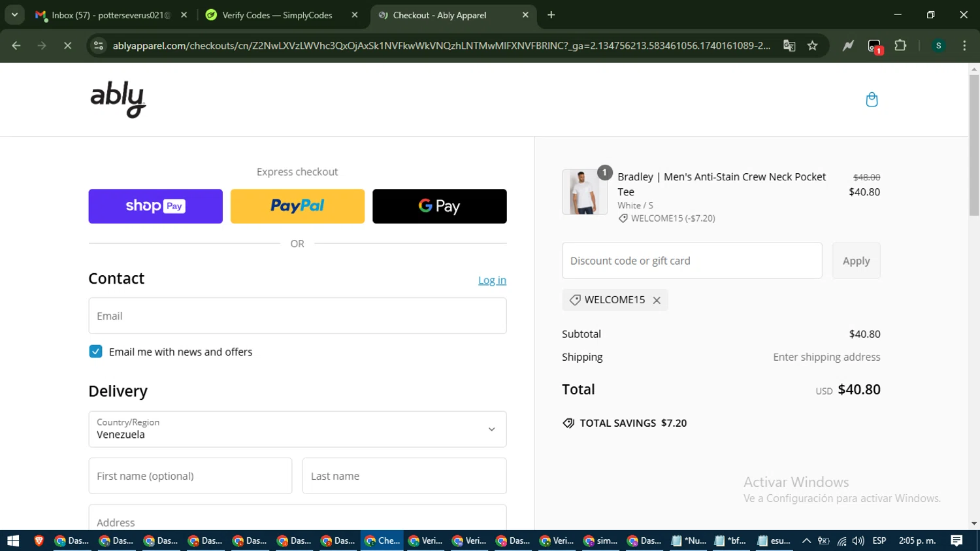Open Brave browser from taskbar

tap(39, 541)
